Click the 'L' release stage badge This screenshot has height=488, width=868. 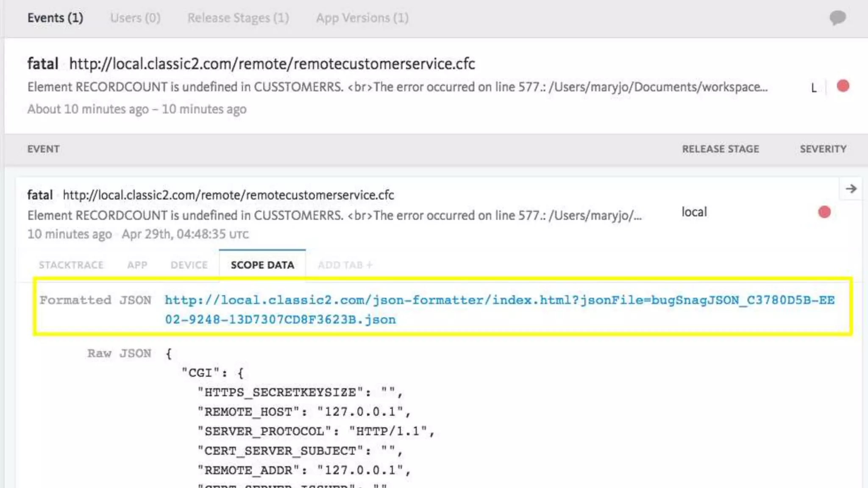point(814,88)
